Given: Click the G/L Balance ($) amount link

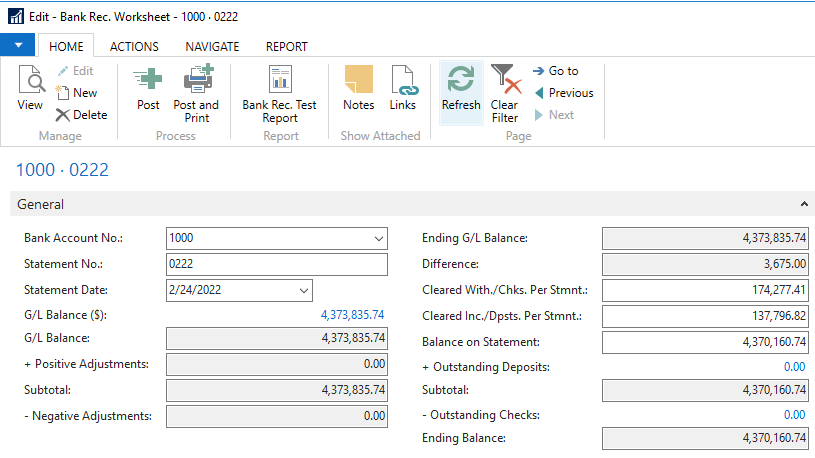Looking at the screenshot, I should click(352, 315).
